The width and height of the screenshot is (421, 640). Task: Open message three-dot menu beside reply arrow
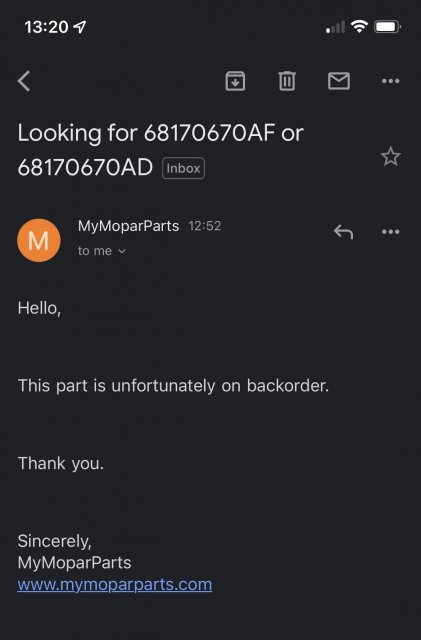390,232
